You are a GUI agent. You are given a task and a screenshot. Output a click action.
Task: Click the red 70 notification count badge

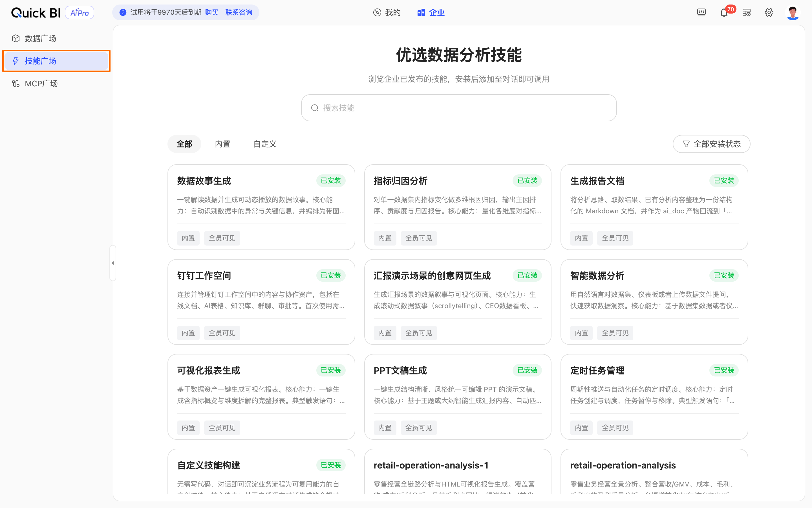click(731, 9)
